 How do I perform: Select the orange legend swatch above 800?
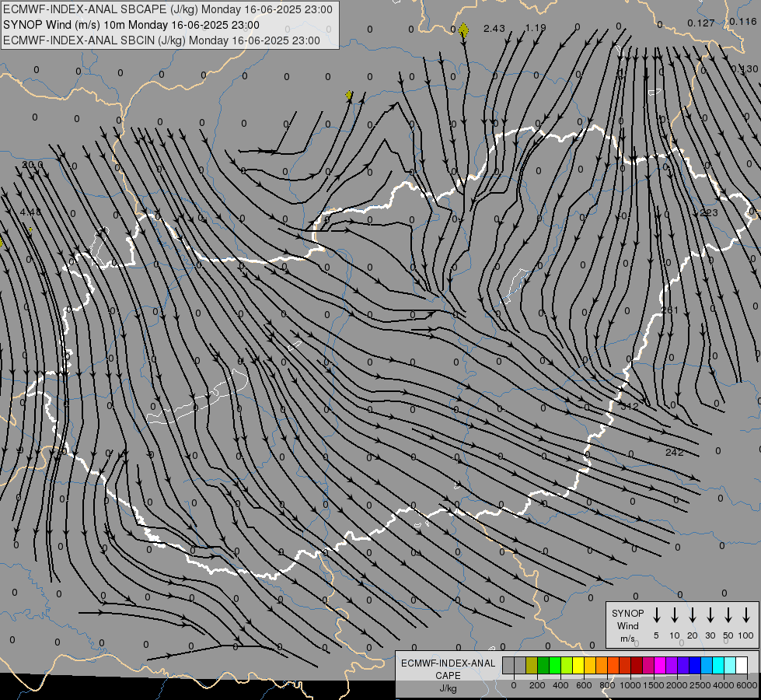click(x=602, y=665)
